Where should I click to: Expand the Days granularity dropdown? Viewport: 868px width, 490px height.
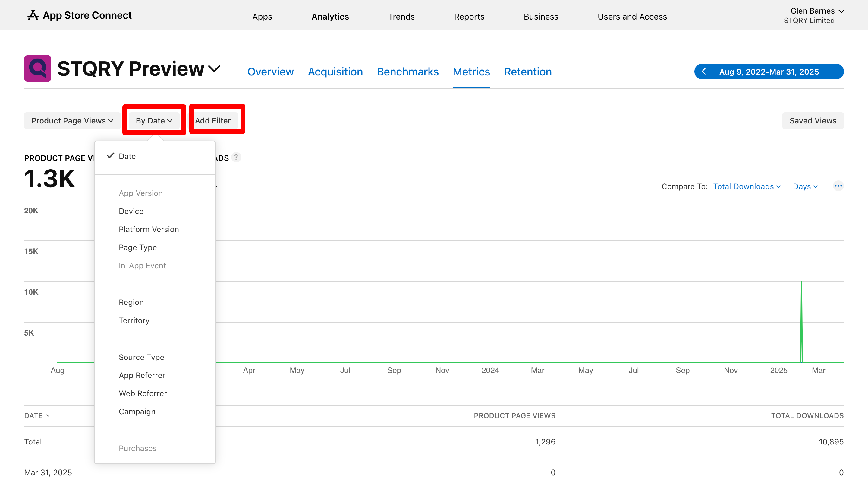805,186
